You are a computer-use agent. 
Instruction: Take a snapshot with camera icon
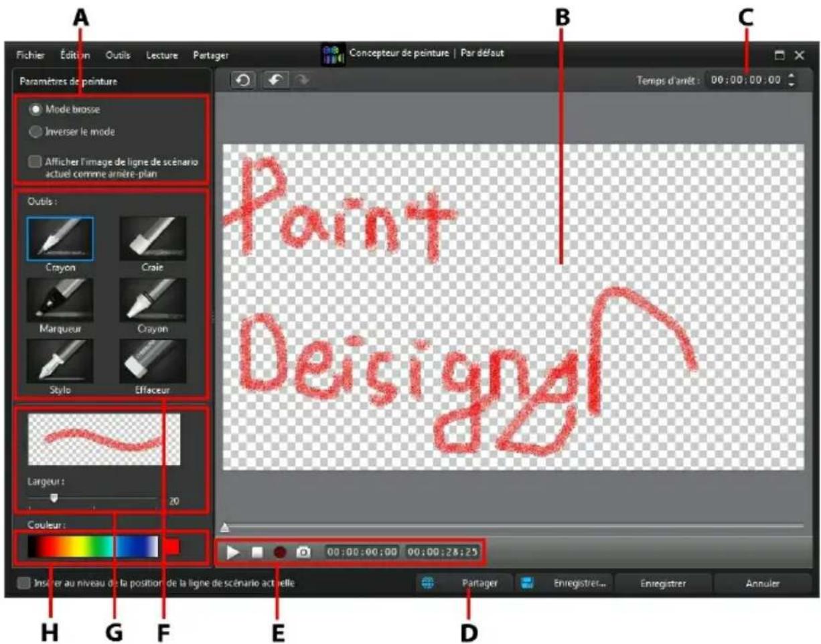pyautogui.click(x=304, y=553)
